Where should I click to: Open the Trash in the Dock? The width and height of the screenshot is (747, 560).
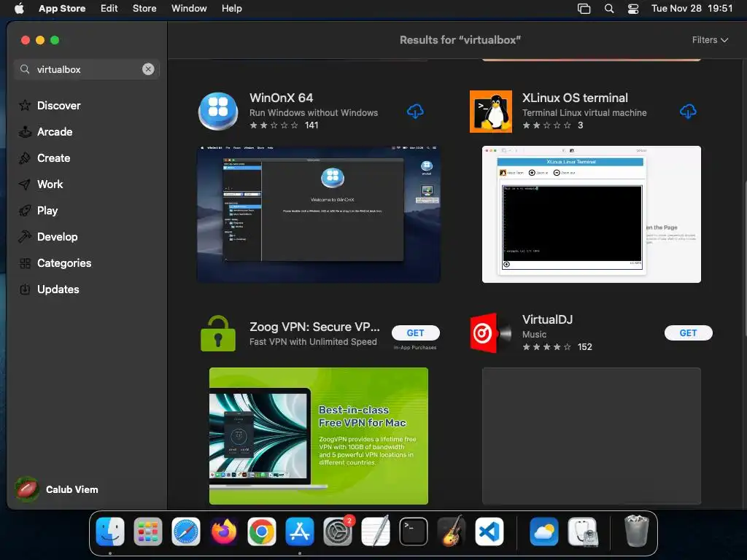[636, 532]
